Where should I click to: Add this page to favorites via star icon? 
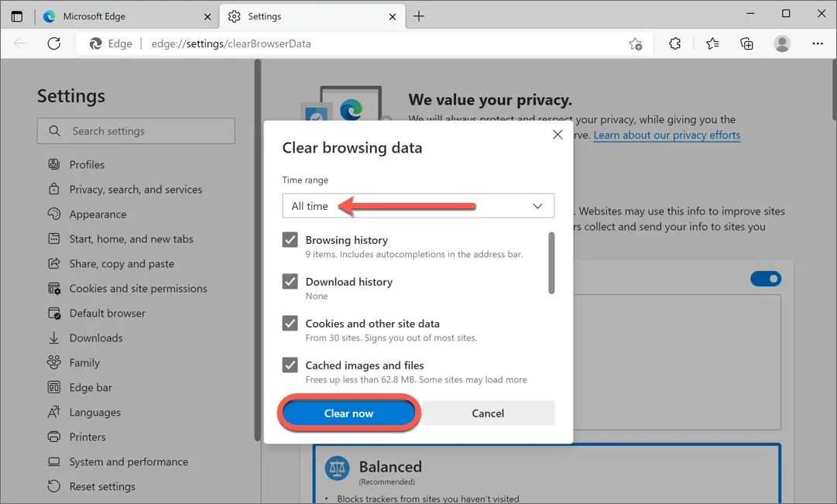pos(635,44)
